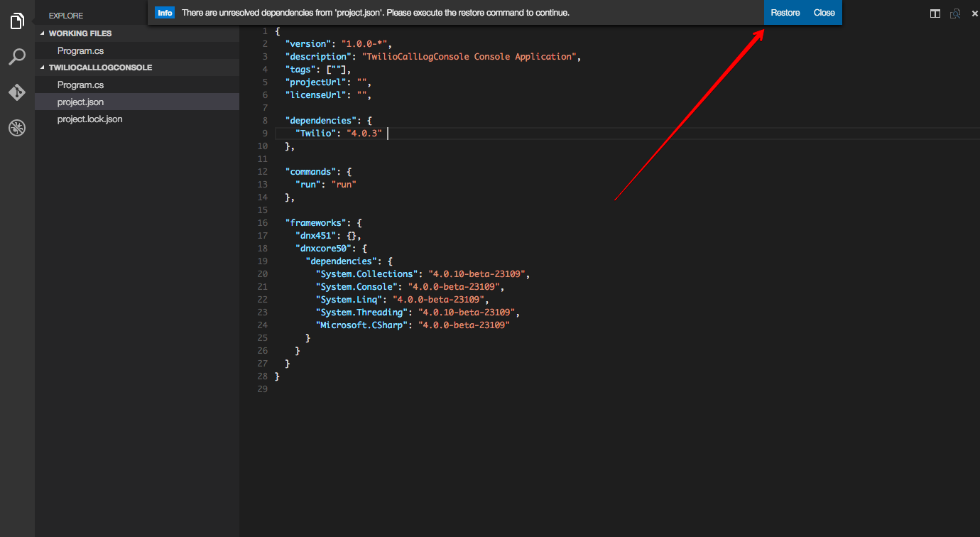The image size is (980, 537).
Task: Click the Info badge in the notification bar
Action: (165, 13)
